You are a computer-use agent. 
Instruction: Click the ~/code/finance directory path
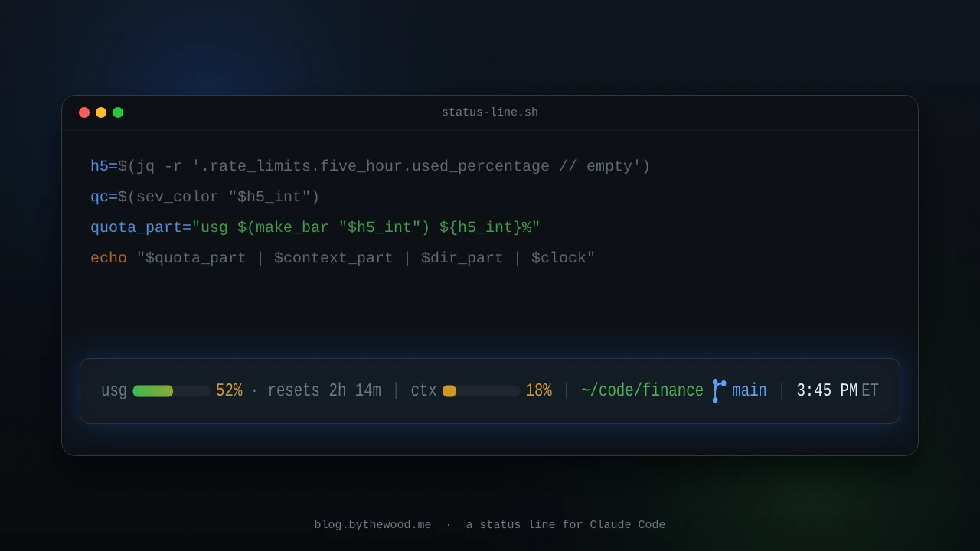(642, 390)
